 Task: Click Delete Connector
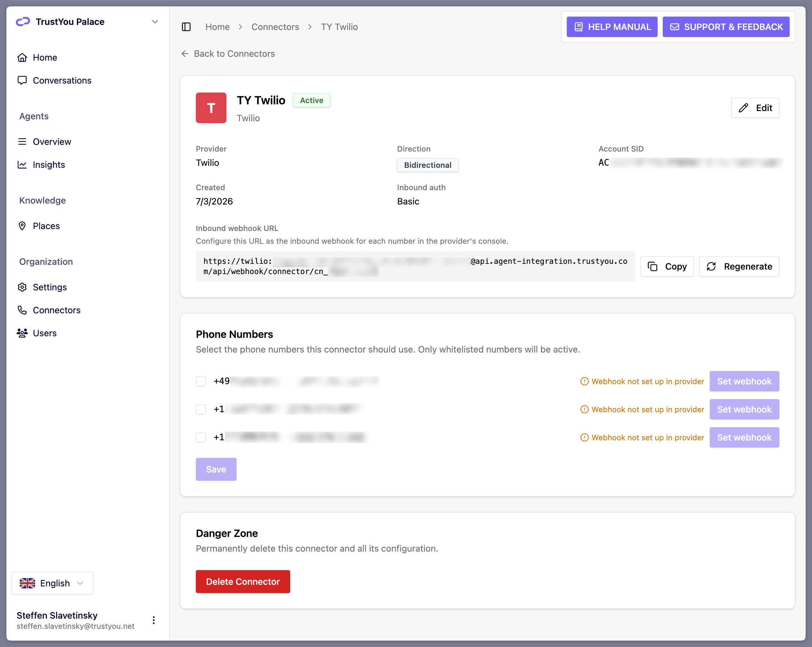click(243, 581)
